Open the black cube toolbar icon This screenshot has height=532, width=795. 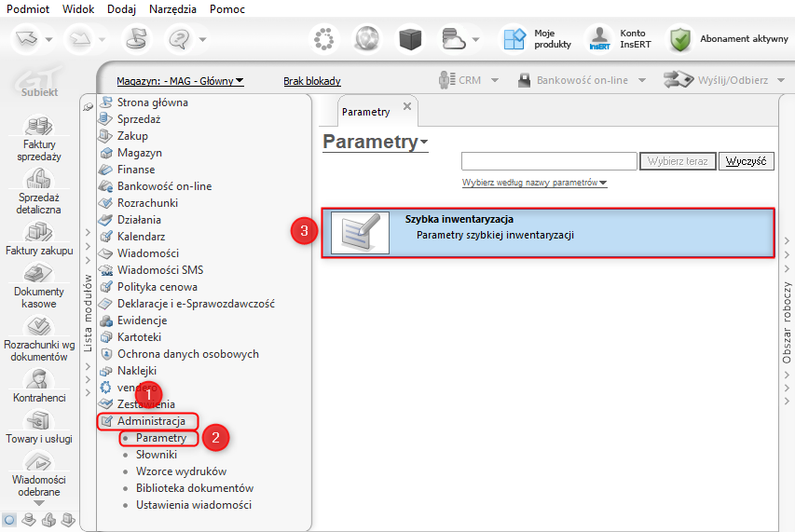coord(410,39)
